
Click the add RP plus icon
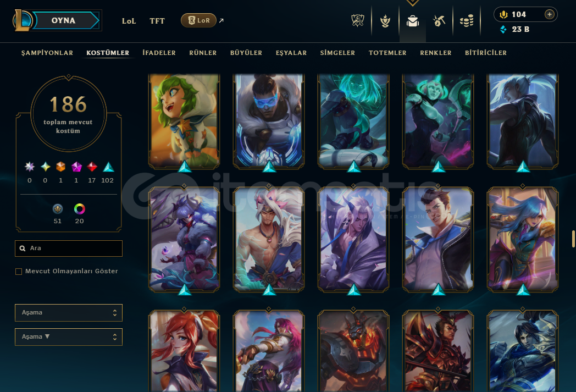(549, 14)
